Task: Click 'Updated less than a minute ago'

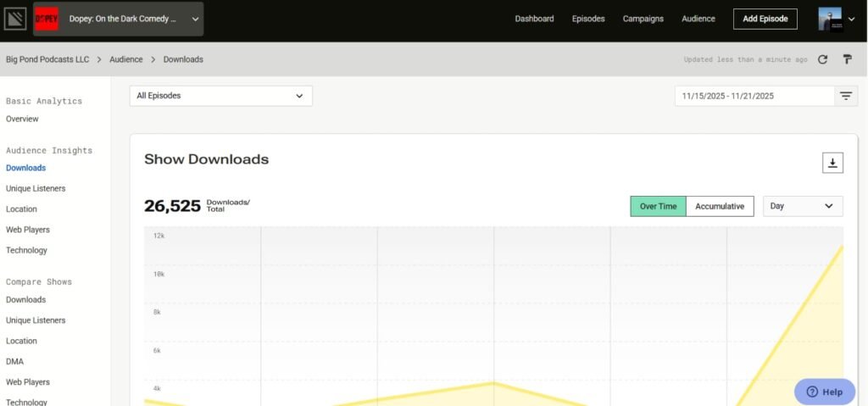Action: point(745,59)
